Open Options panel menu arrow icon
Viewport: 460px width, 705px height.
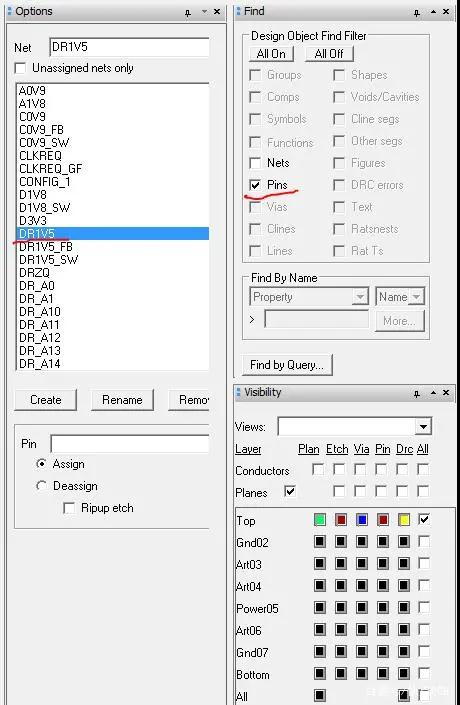[x=205, y=12]
